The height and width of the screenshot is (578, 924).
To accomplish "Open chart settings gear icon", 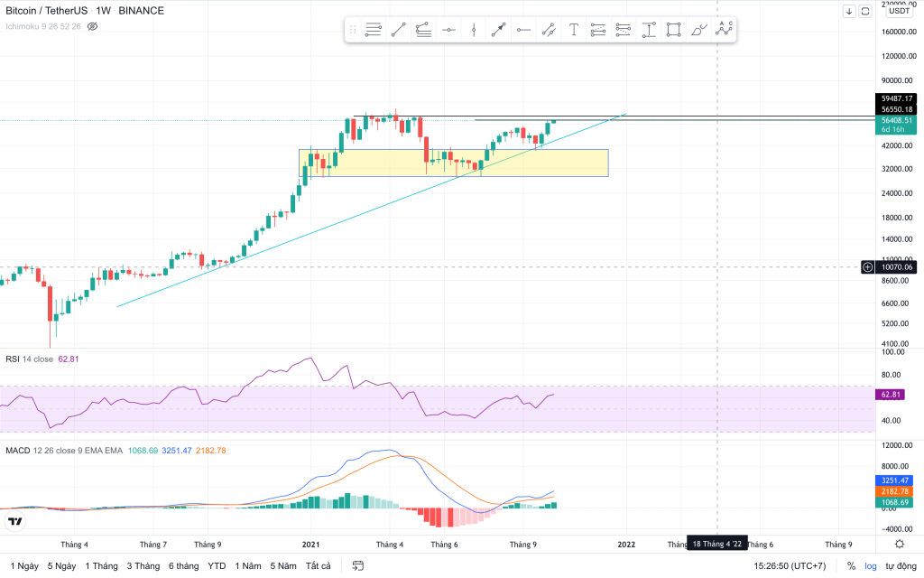I will 899,544.
